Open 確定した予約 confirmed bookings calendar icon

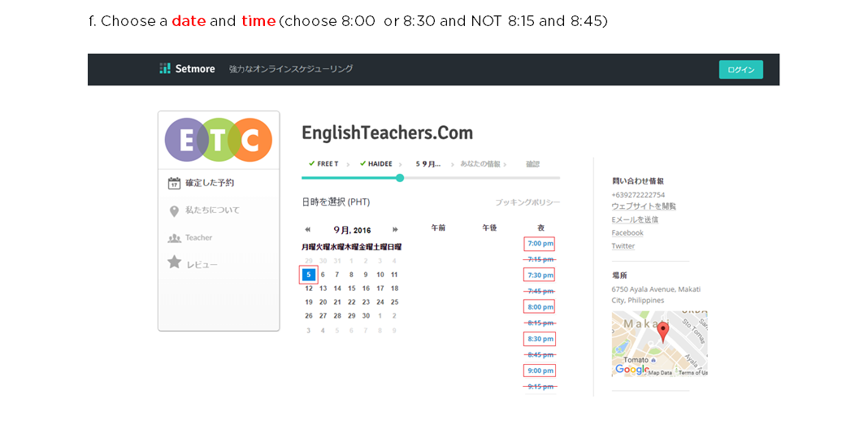(x=174, y=183)
